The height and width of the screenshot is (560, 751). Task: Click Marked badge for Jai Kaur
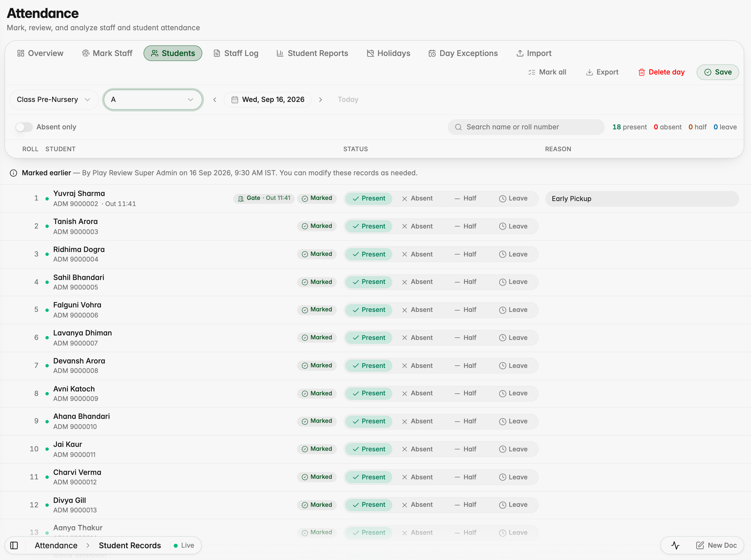click(317, 449)
